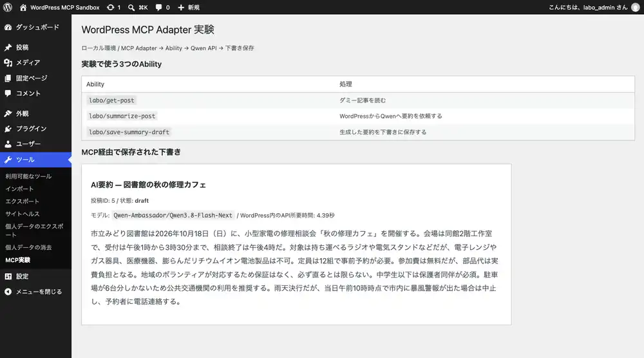This screenshot has width=644, height=358.
Task: Click the 設定 settings icon
Action: (8, 276)
